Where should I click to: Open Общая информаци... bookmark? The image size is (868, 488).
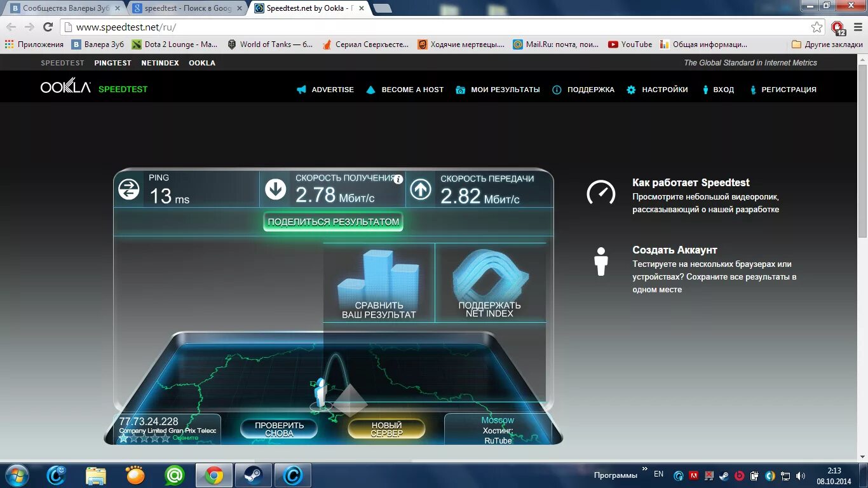[x=703, y=44]
